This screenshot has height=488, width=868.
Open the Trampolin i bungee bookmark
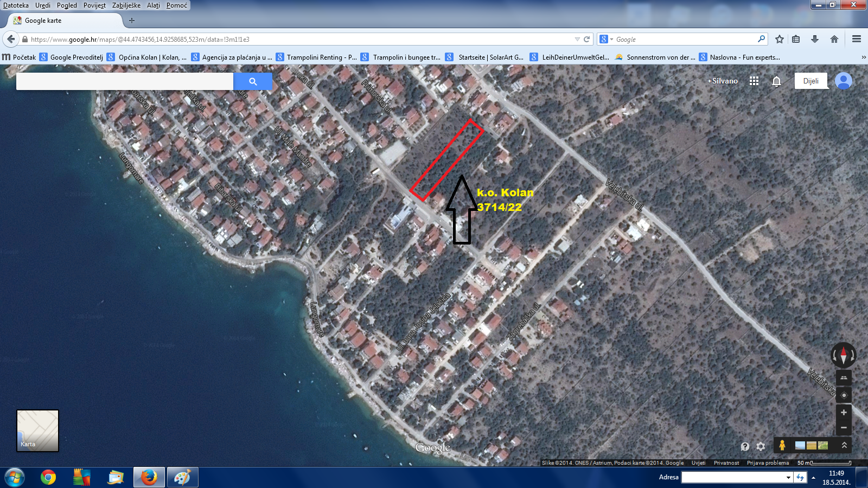[x=401, y=57]
